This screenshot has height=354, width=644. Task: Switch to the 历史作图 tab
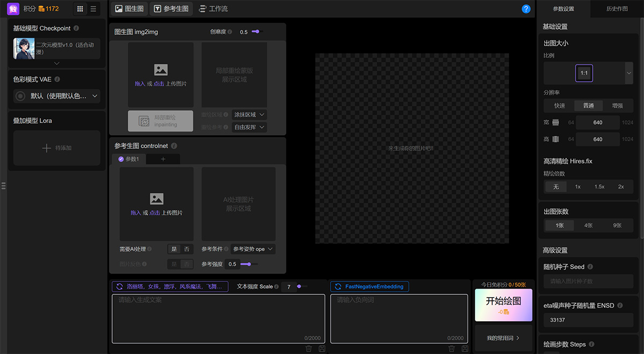coord(617,9)
